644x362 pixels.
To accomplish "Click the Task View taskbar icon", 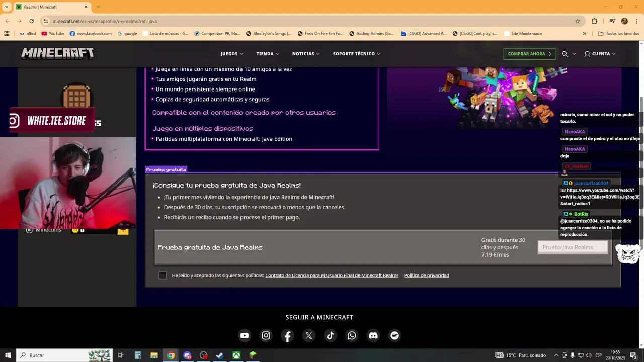I will point(121,355).
